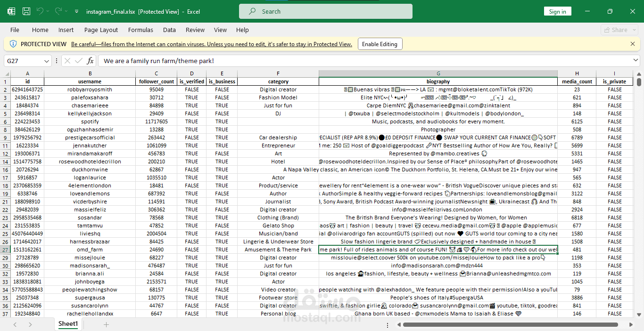Screen dimensions: 644x331
Task: Select column G header
Action: (438, 73)
